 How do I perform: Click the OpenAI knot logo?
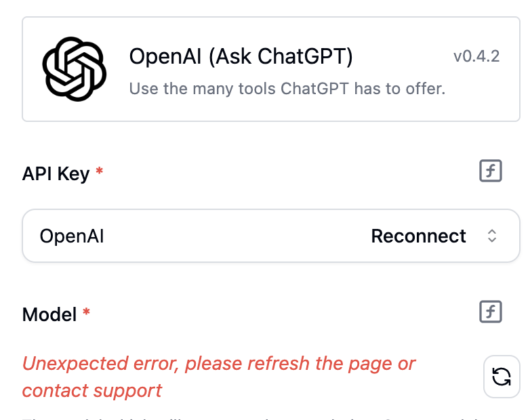(75, 69)
